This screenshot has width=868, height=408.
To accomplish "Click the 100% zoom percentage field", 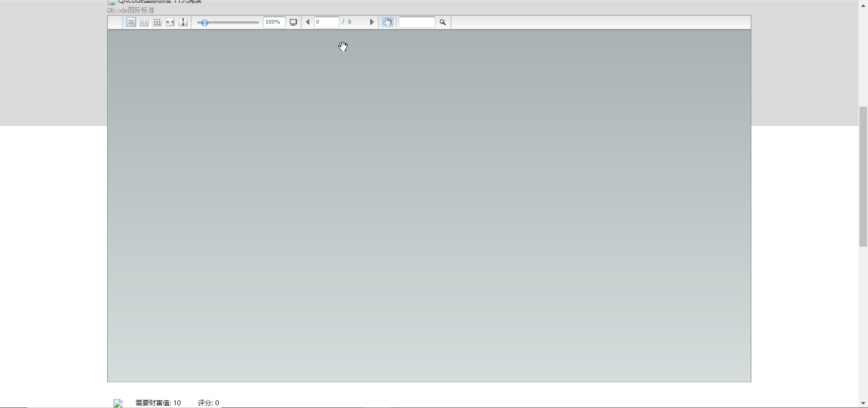I will [274, 22].
